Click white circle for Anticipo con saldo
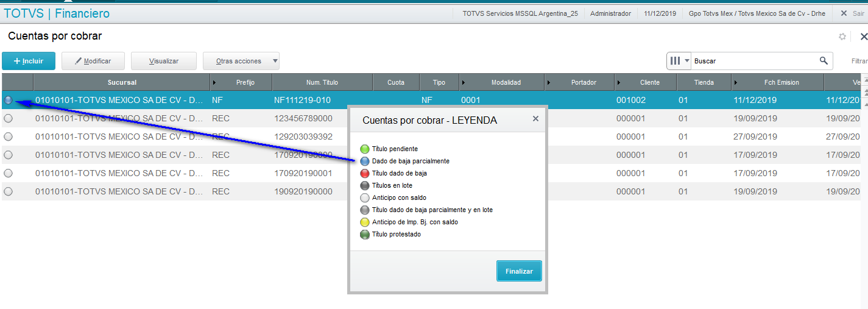The image size is (868, 309). click(x=365, y=197)
